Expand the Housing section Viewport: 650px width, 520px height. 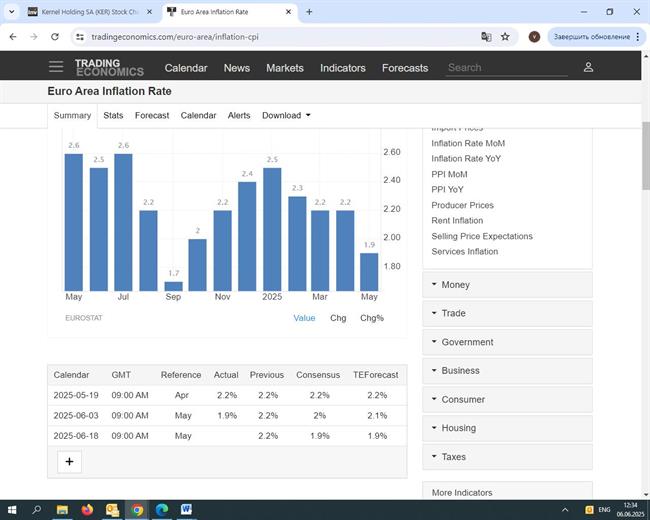pos(507,428)
